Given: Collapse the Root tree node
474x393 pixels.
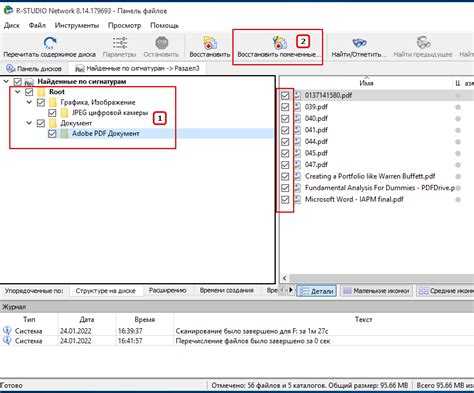Looking at the screenshot, I should (18, 92).
